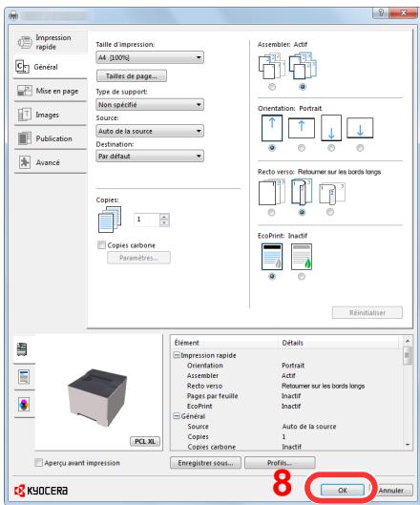Click the Kyocera logo

pyautogui.click(x=41, y=491)
